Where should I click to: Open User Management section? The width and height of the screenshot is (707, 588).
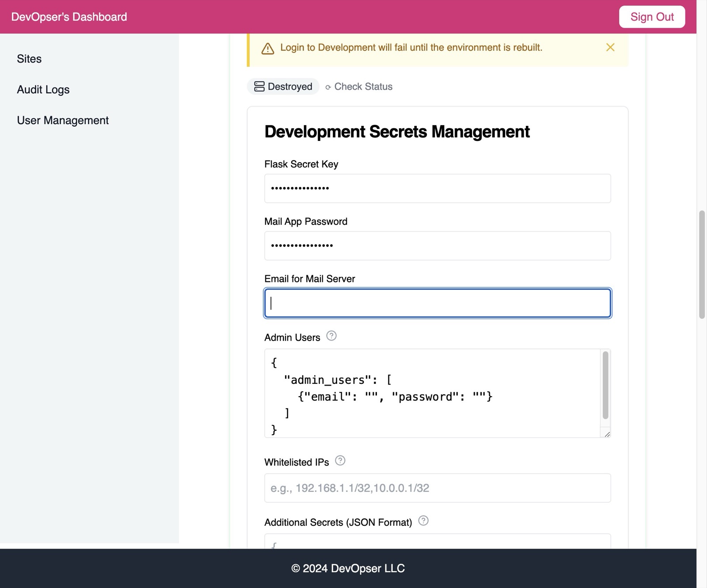pos(63,120)
